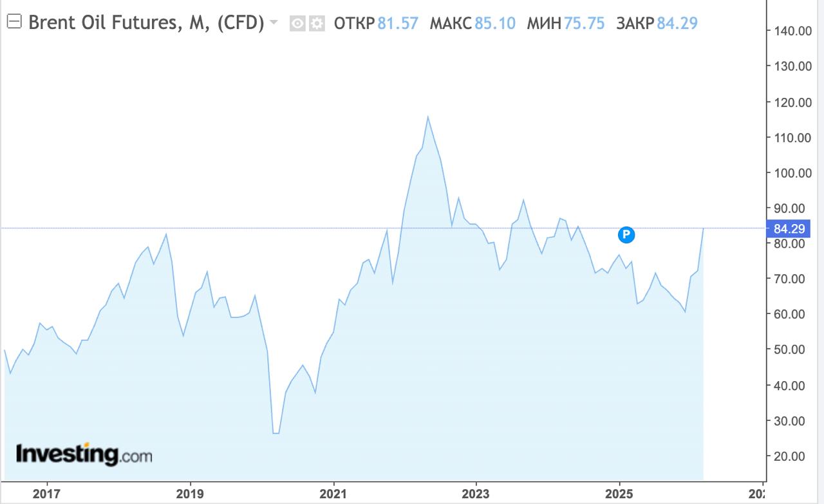This screenshot has width=824, height=504.
Task: Click the 2021 label on time axis
Action: point(333,494)
